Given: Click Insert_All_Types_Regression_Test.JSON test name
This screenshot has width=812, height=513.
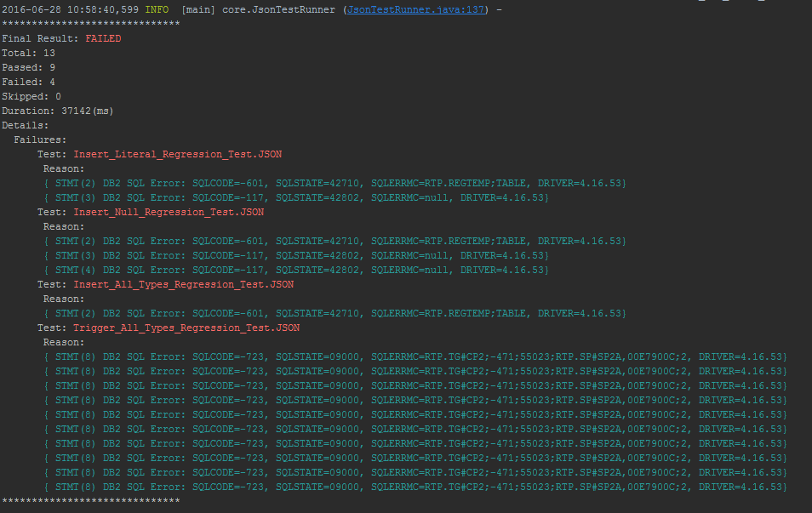Looking at the screenshot, I should (183, 284).
